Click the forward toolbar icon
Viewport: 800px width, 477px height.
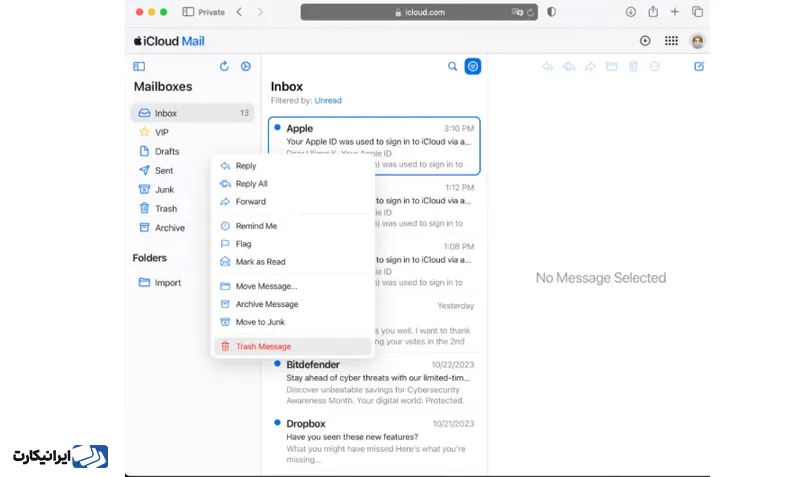point(590,66)
